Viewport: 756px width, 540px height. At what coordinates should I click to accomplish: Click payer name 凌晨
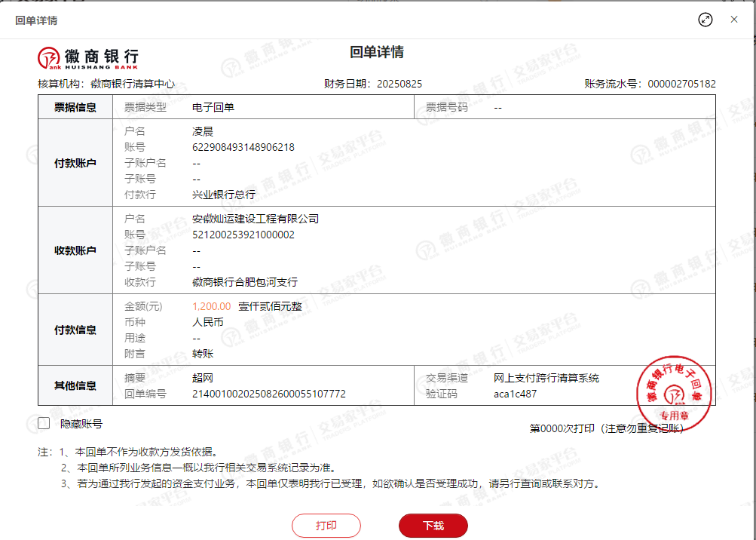point(203,131)
